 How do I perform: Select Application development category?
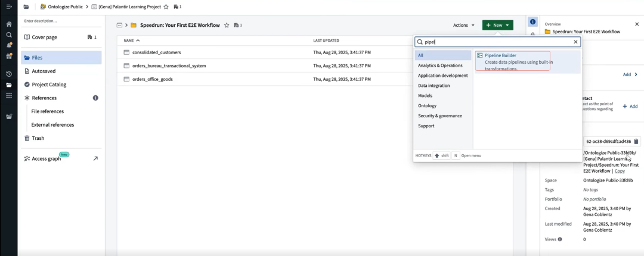coord(443,76)
